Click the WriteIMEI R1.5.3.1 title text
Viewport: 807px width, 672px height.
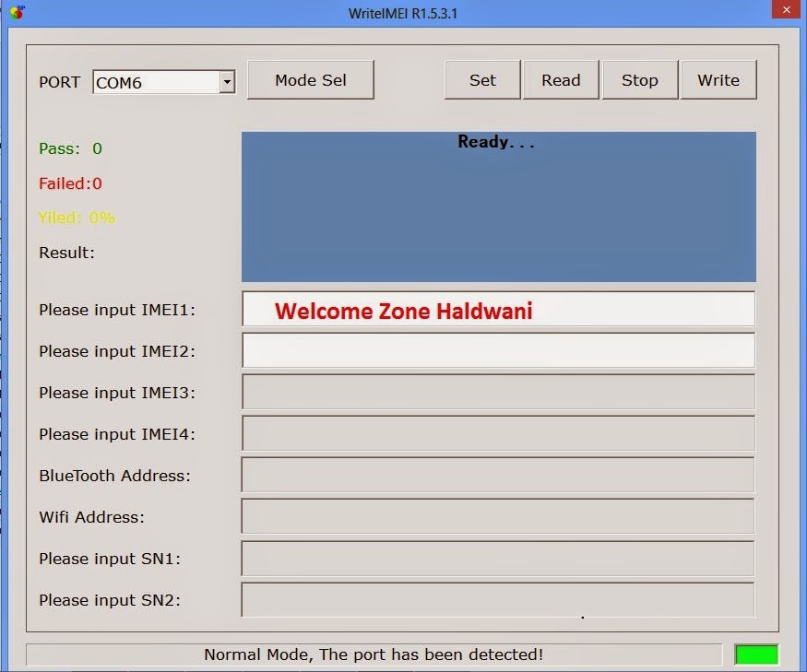(402, 14)
